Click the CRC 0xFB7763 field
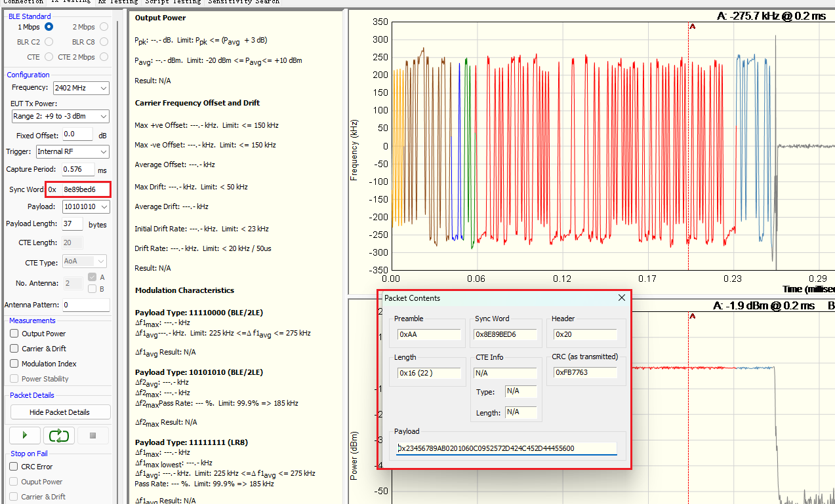The image size is (835, 504). (x=586, y=373)
